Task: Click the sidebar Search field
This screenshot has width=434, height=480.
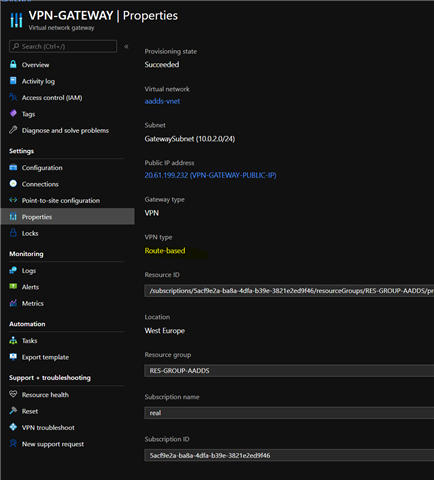Action: pyautogui.click(x=63, y=46)
